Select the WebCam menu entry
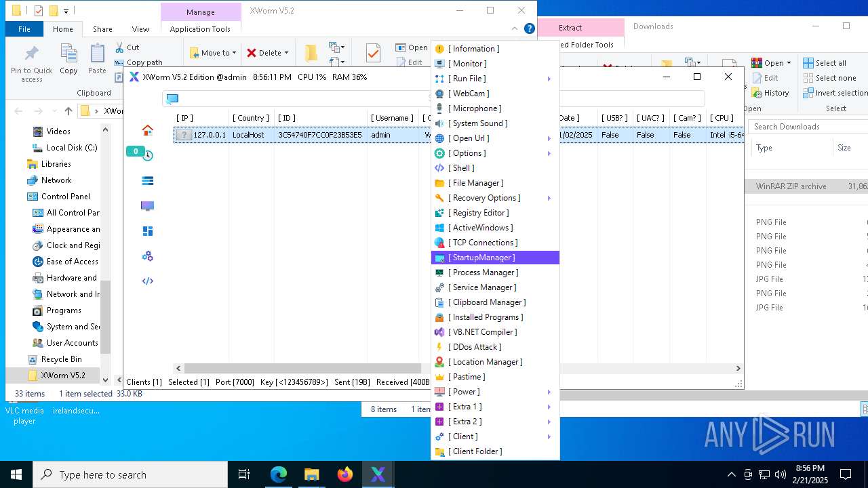 [495, 94]
